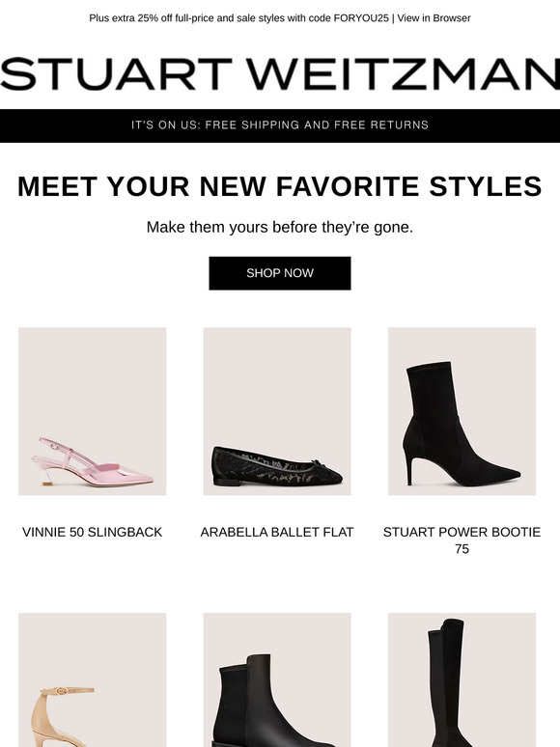The image size is (560, 747).
Task: Click the pink slingback shoe itself
Action: click(93, 462)
